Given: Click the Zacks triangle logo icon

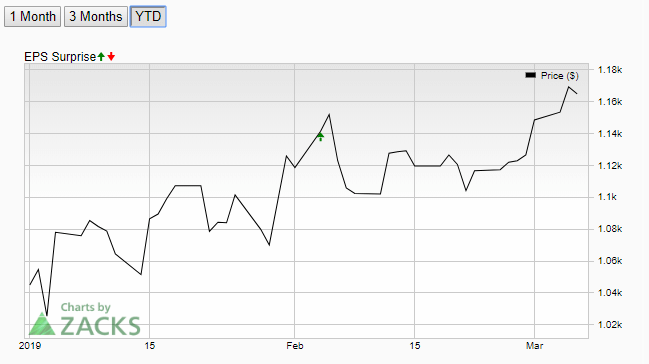Looking at the screenshot, I should click(x=42, y=324).
